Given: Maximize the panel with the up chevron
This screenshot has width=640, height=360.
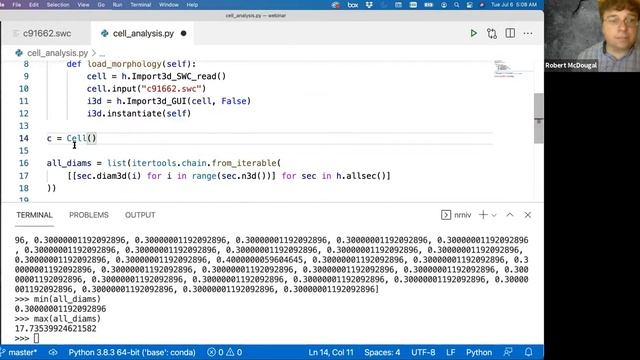Looking at the screenshot, I should tap(510, 215).
